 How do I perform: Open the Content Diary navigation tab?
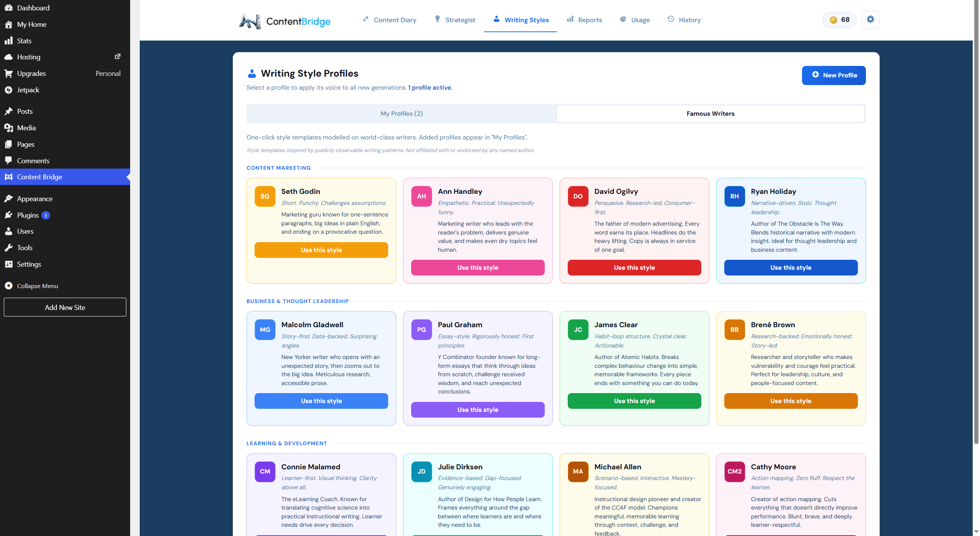pos(390,20)
